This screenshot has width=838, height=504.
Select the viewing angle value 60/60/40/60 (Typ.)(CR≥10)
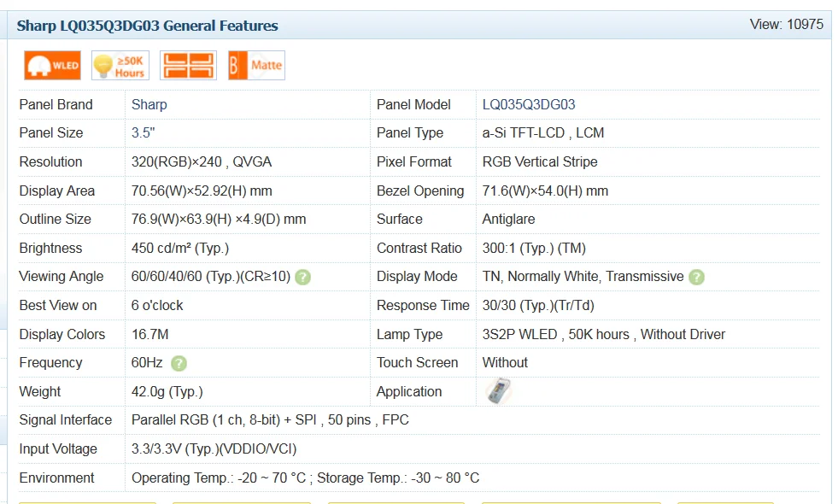211,276
